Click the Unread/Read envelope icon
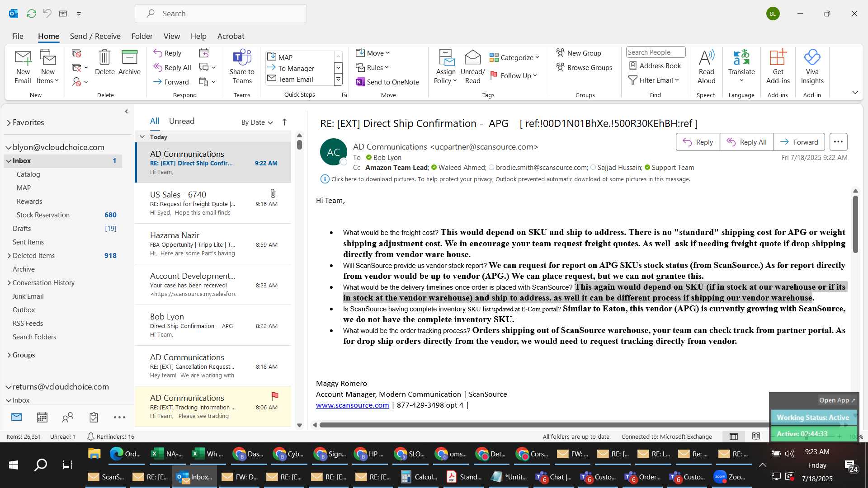Viewport: 868px width, 488px height. coord(472,67)
